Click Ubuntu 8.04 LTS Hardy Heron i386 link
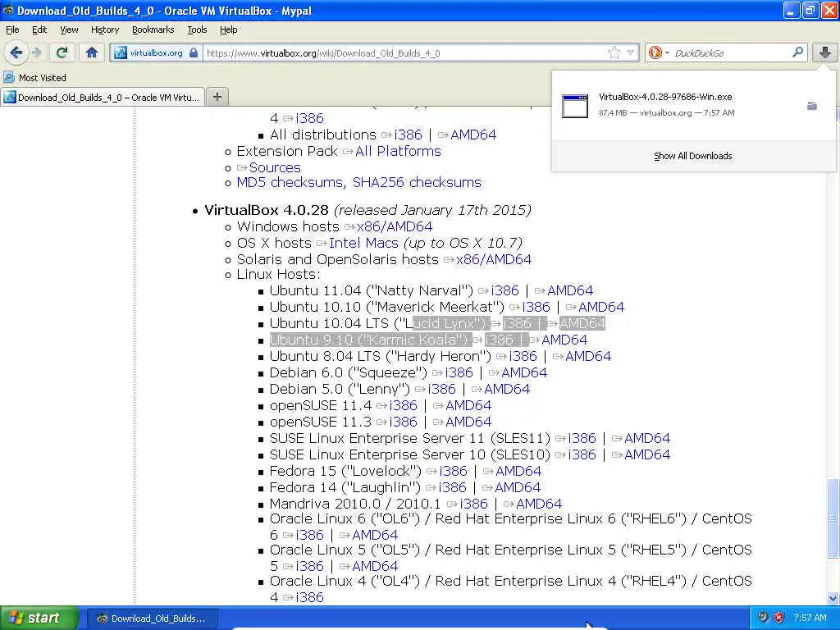 (x=523, y=356)
